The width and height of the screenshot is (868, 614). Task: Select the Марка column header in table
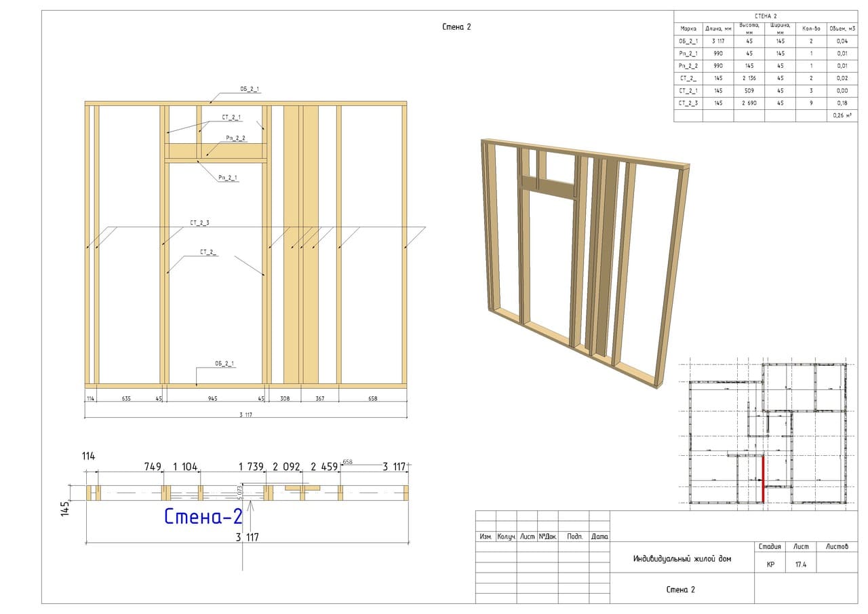pos(688,28)
